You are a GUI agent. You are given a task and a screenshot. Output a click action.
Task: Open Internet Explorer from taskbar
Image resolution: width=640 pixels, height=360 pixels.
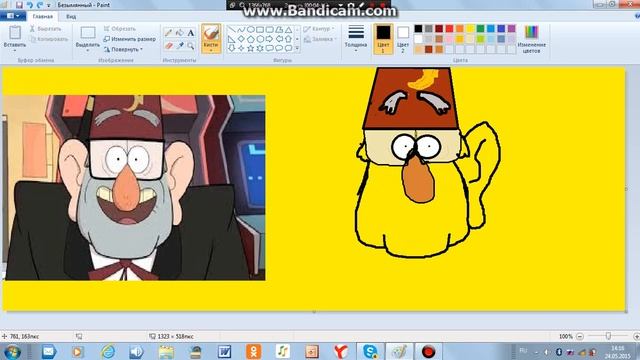[108, 351]
